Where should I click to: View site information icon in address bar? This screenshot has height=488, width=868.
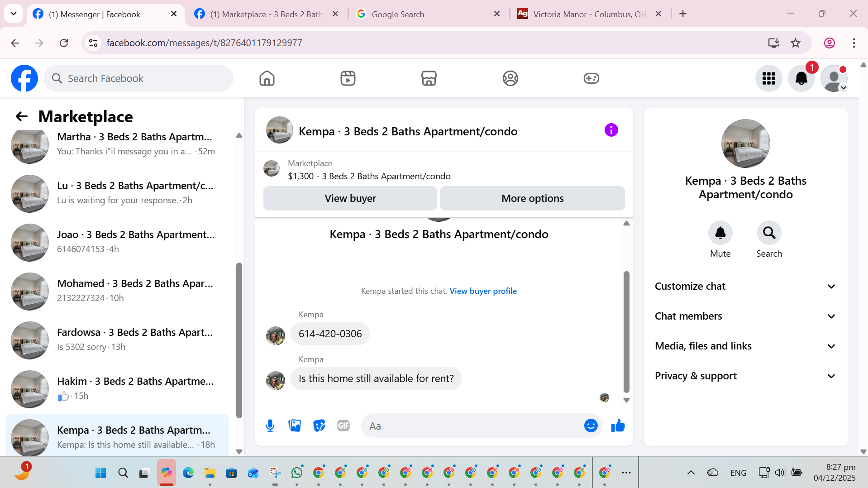coord(93,43)
